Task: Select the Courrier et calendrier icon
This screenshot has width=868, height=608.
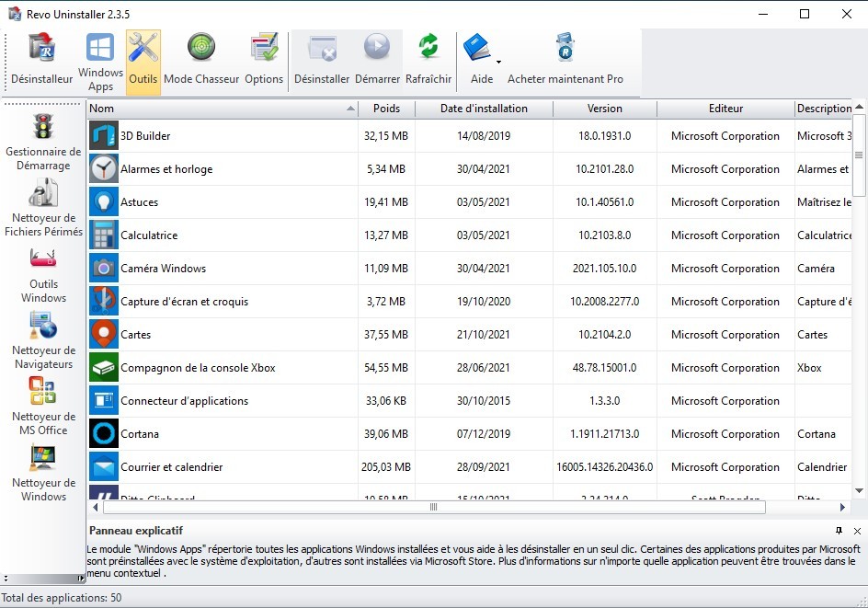Action: [104, 466]
